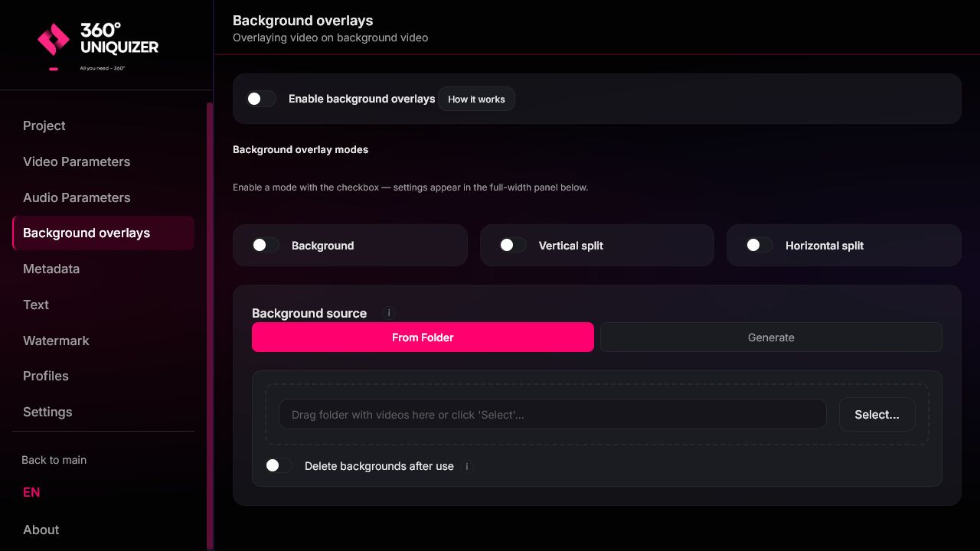Viewport: 980px width, 551px height.
Task: Click info icon beside Delete backgrounds after use
Action: coord(467,466)
